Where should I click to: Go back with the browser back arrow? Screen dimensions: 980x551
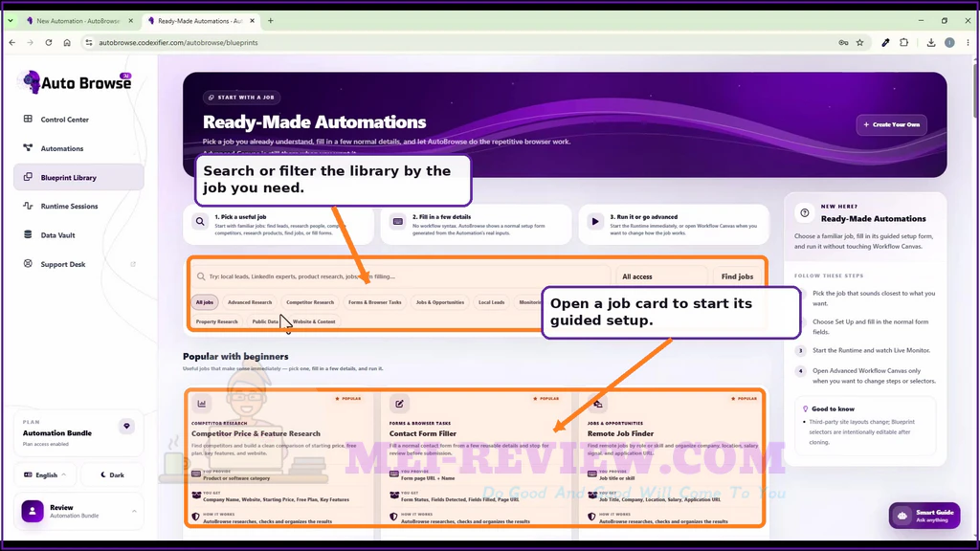12,42
